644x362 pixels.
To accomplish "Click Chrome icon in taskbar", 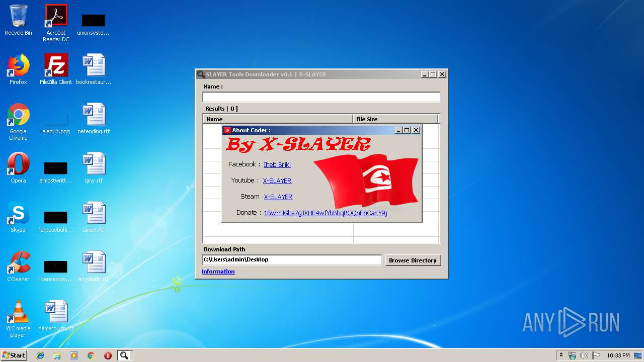I will [91, 355].
